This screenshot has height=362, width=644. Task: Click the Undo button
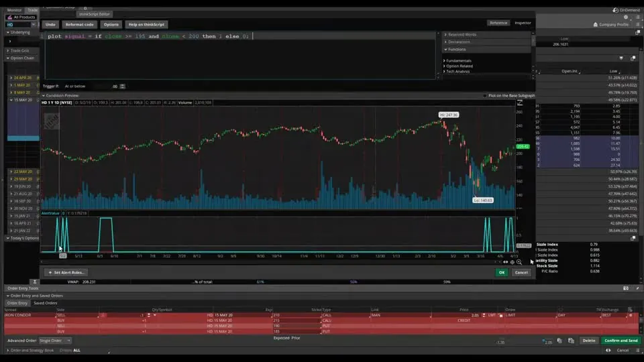tap(50, 25)
